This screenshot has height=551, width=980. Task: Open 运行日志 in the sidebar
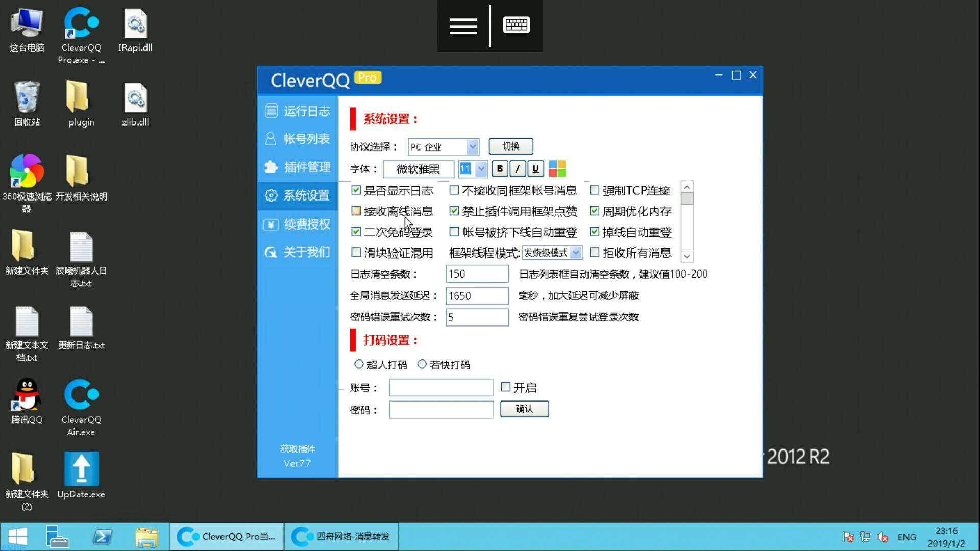(298, 111)
